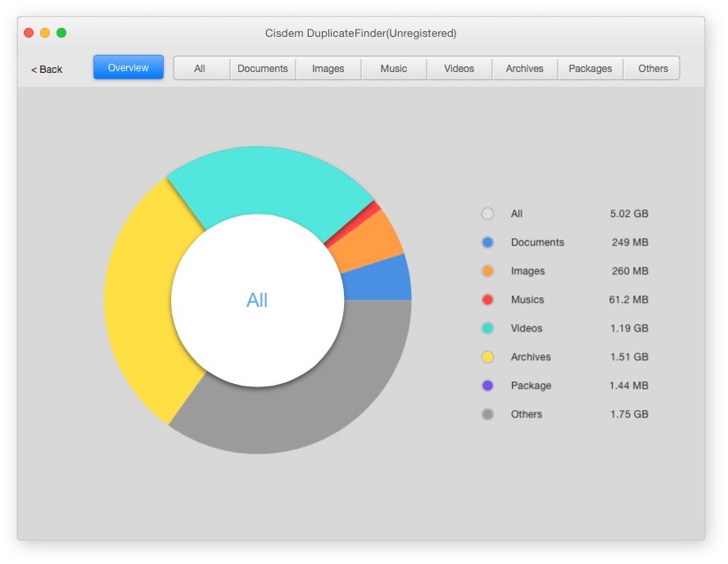Select the white All legend circle

tap(487, 214)
